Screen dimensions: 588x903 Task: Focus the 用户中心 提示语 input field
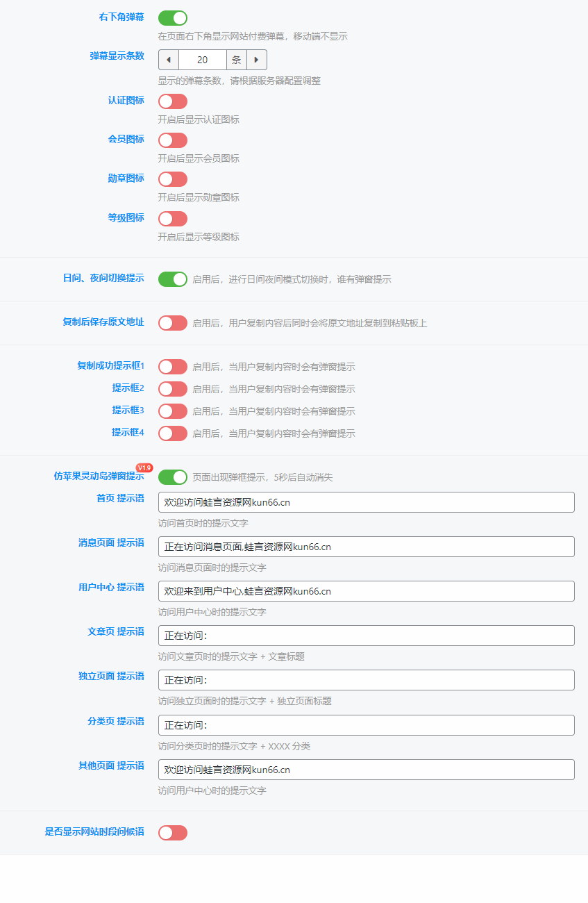(367, 591)
